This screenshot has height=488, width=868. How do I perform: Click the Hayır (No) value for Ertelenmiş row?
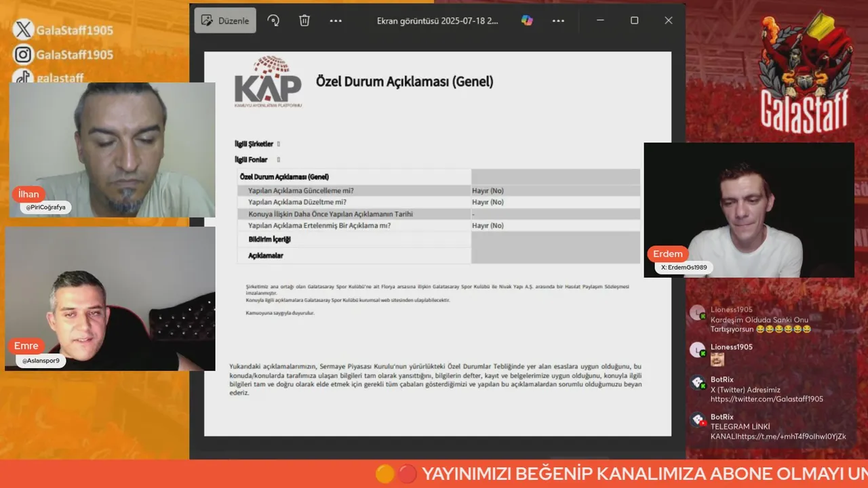[x=488, y=226]
